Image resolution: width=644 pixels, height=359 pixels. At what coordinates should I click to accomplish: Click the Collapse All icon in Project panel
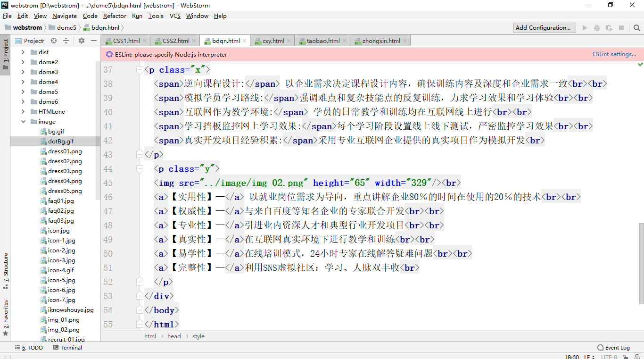(66, 41)
